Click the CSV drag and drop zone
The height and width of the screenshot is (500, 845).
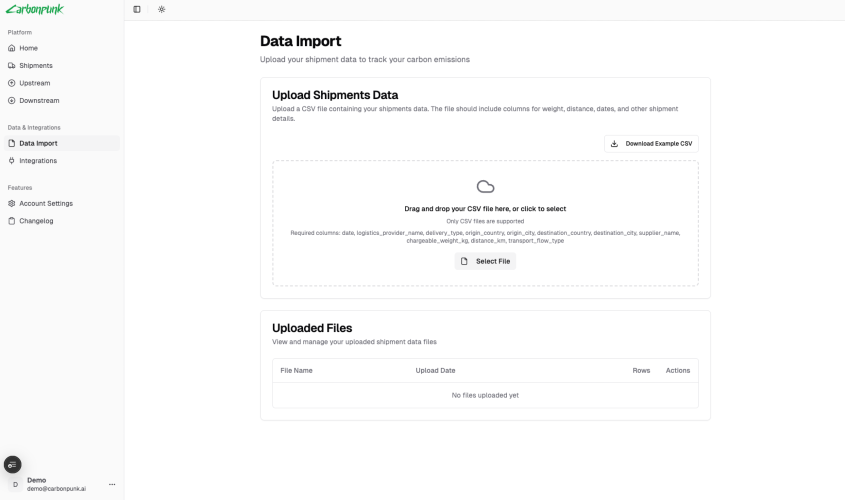[485, 223]
